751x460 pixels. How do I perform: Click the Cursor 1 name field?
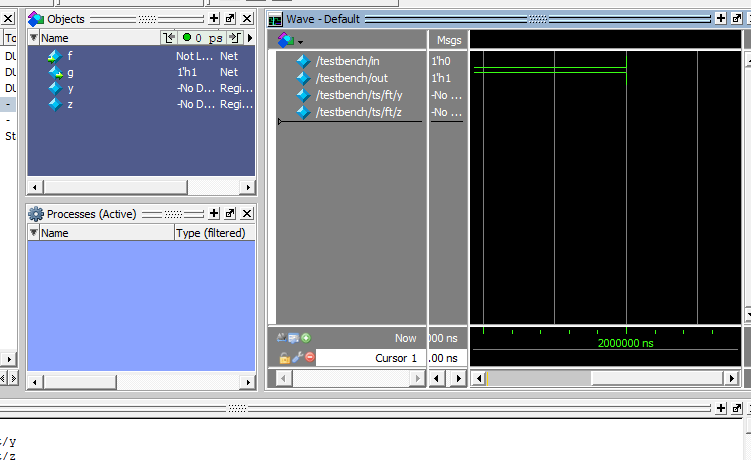coord(371,358)
